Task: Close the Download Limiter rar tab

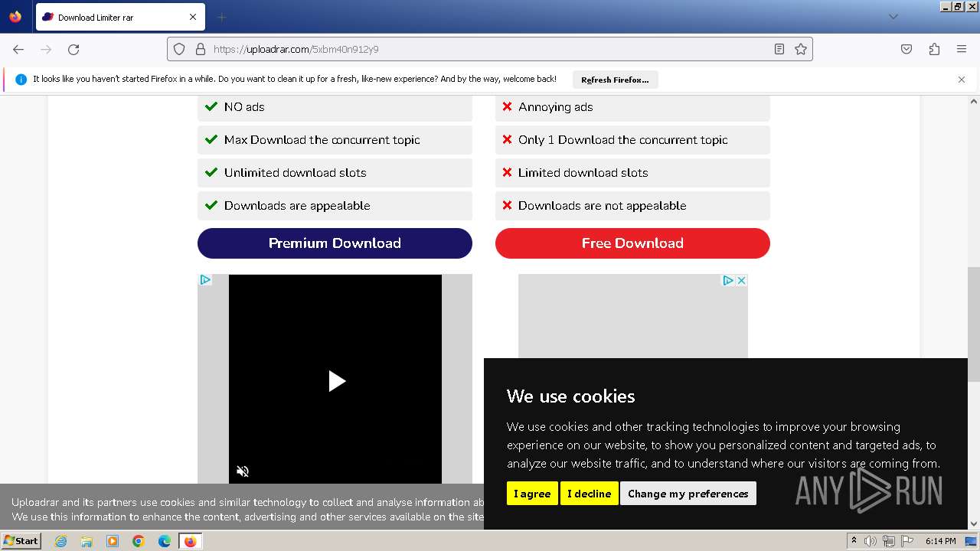Action: pyautogui.click(x=193, y=17)
